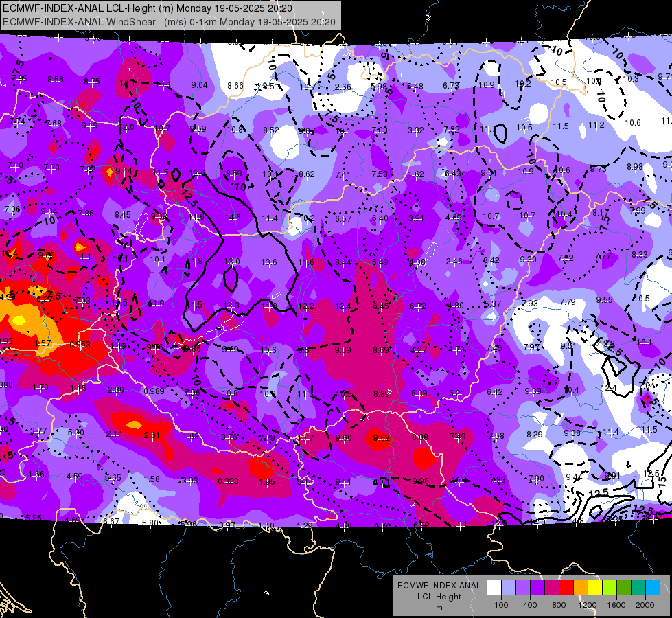Click the grid value 2.46
Screen dimensions: 672x618
[454, 261]
